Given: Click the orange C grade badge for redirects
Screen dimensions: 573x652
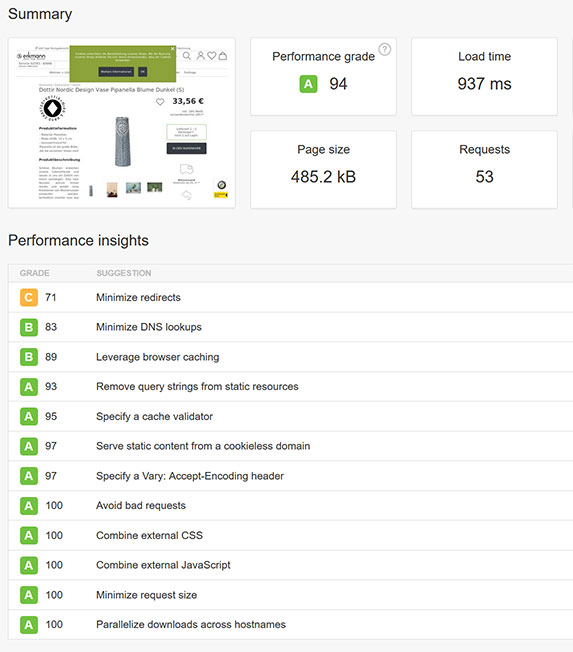Looking at the screenshot, I should point(29,297).
